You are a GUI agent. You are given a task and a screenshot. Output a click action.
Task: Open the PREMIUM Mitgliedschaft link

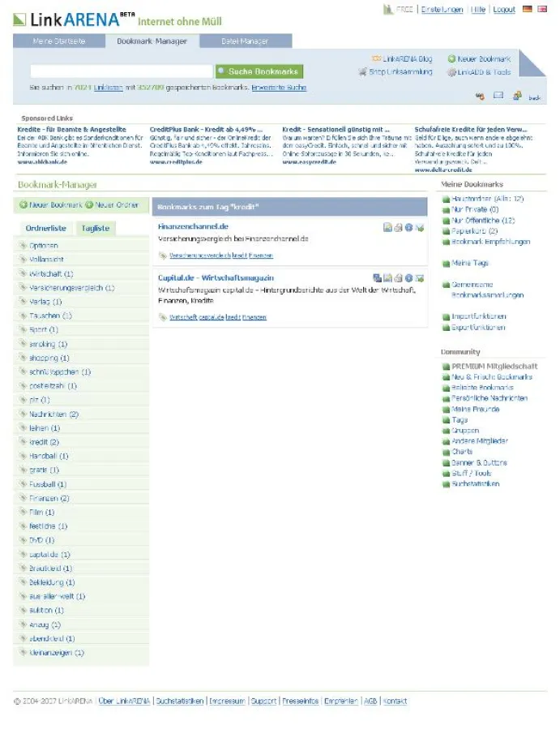point(494,367)
